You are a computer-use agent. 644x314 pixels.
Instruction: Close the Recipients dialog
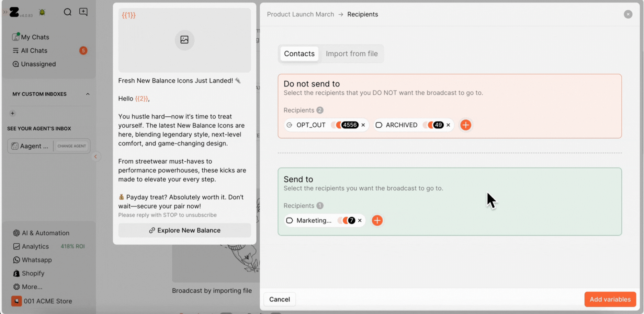click(628, 14)
